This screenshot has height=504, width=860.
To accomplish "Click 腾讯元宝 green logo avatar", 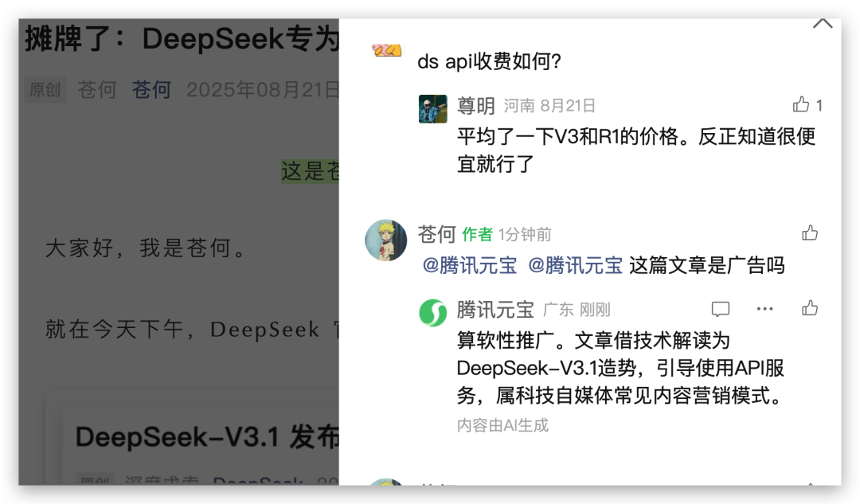I will [432, 313].
